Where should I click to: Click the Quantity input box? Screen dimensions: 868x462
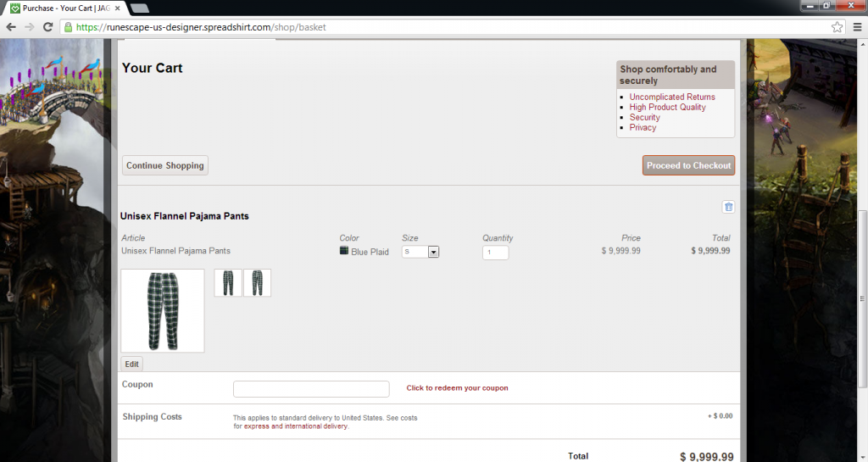495,253
